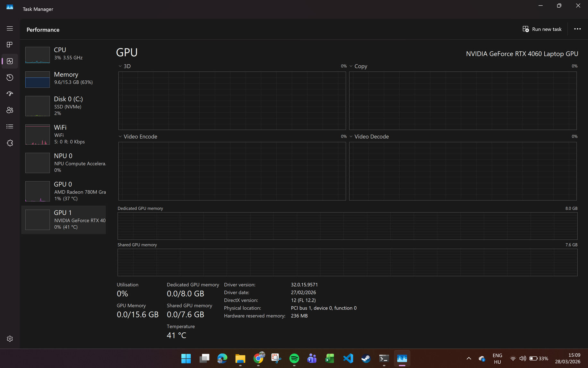Open Spotify from the taskbar
Viewport: 588px width, 368px height.
(294, 358)
